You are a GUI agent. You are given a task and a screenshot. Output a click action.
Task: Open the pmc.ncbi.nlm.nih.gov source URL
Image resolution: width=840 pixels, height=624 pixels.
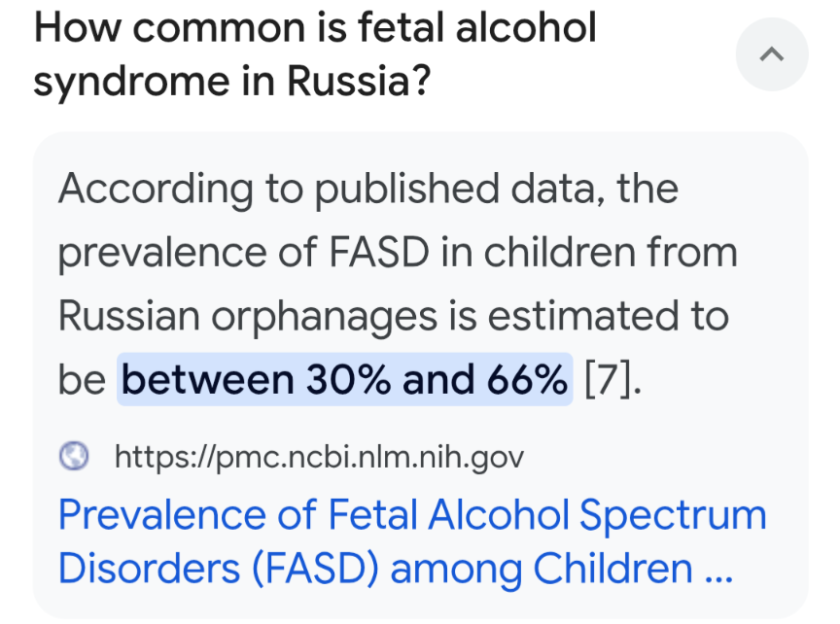[319, 455]
